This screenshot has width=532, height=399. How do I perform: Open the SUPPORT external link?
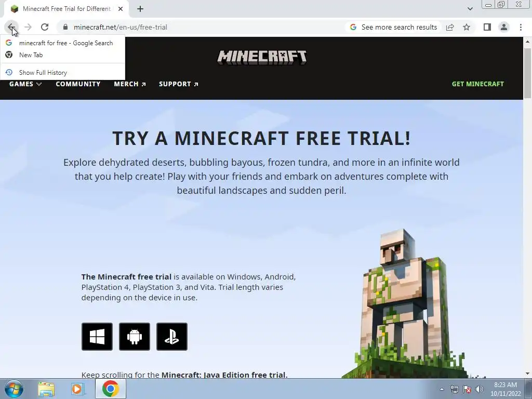click(x=179, y=84)
